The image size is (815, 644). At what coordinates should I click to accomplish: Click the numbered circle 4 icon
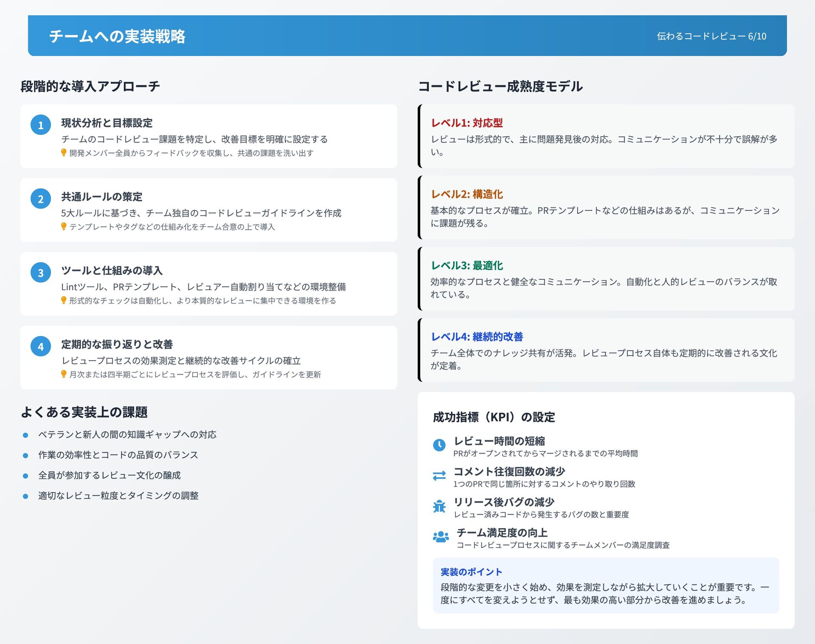point(41,347)
